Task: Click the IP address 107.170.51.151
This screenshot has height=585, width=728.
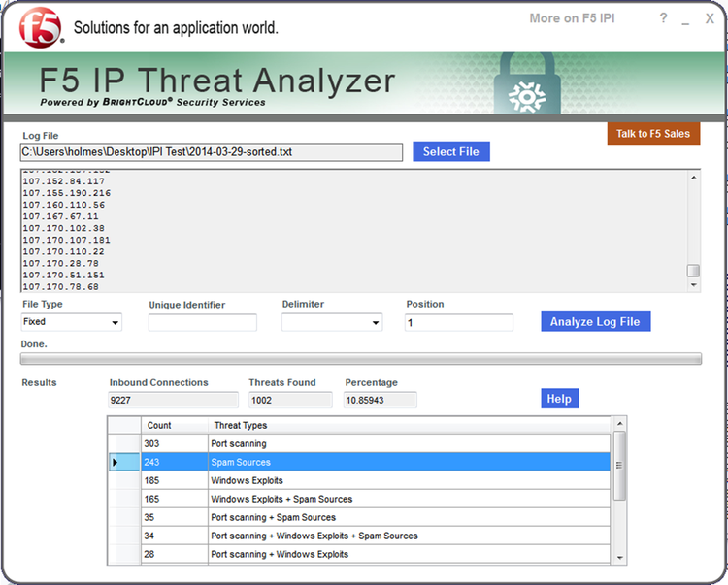Action: [64, 276]
